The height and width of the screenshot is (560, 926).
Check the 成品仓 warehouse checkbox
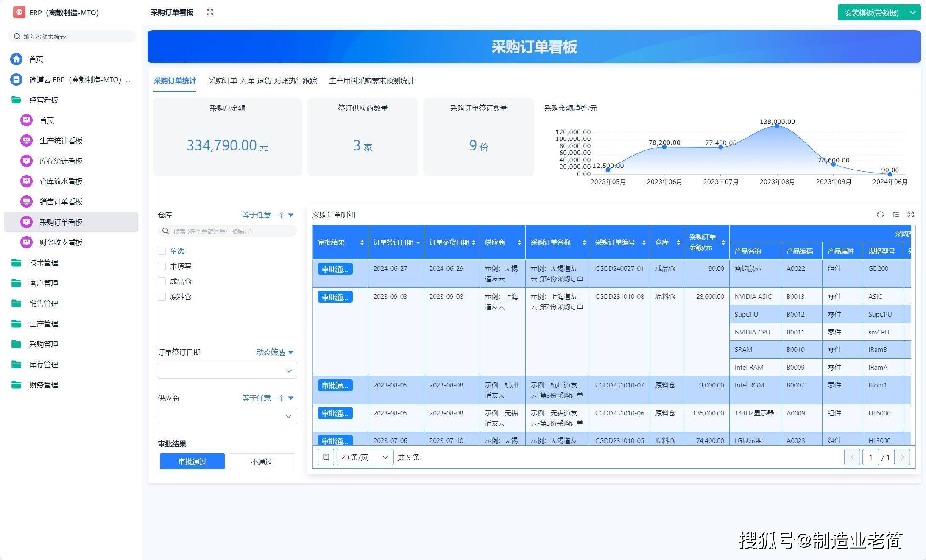162,281
